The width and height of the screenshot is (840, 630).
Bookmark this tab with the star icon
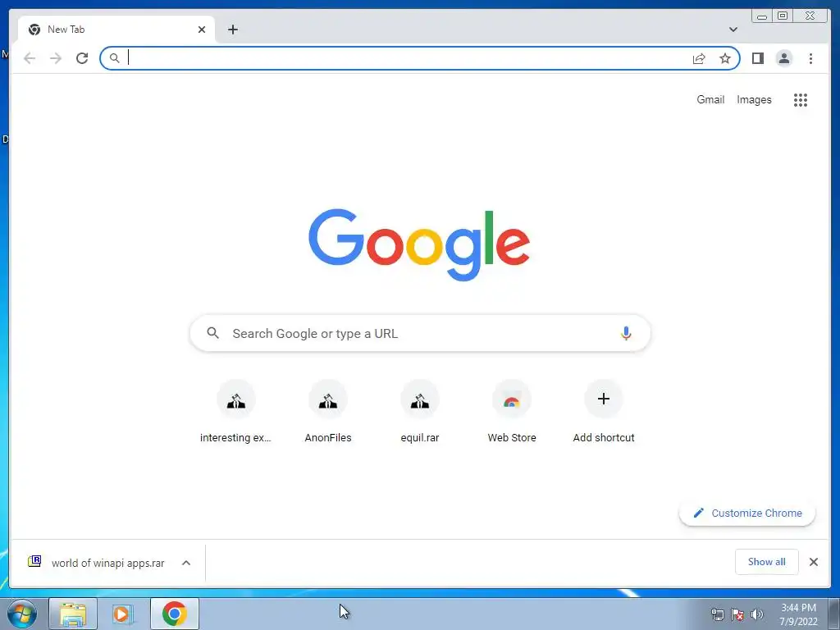click(x=725, y=58)
